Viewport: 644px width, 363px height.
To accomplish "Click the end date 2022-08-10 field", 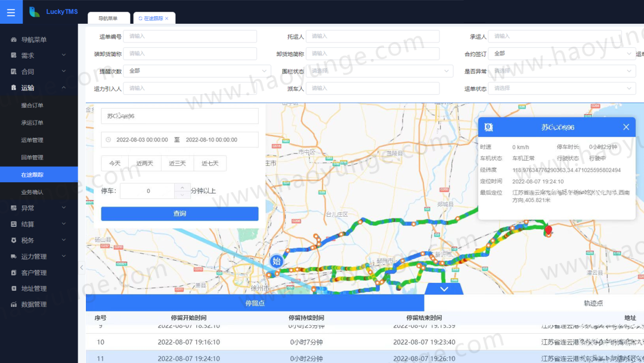I will [212, 140].
